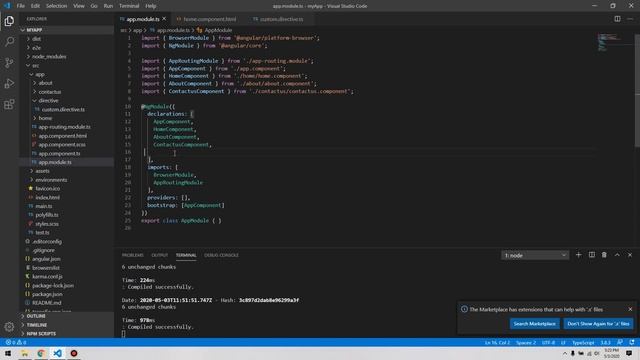Click TypeScript language mode in status bar

pyautogui.click(x=583, y=342)
